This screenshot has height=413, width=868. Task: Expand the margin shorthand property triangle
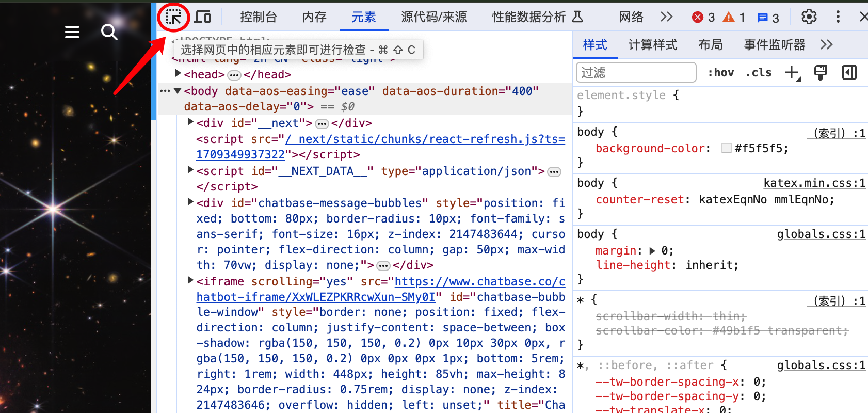pos(652,251)
